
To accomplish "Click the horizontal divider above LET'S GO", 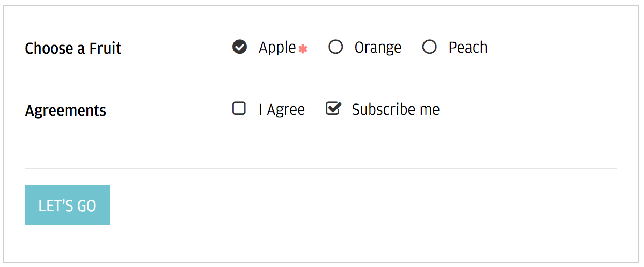I will click(321, 168).
